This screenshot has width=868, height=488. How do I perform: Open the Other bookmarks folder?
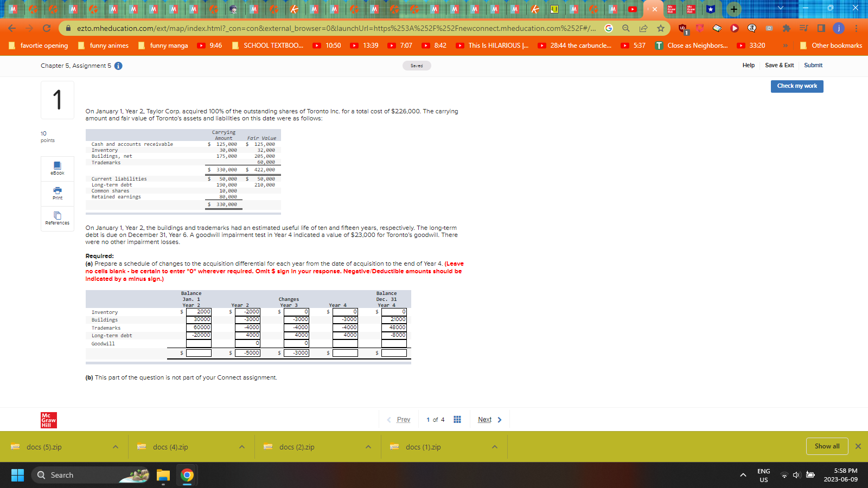[x=831, y=46]
